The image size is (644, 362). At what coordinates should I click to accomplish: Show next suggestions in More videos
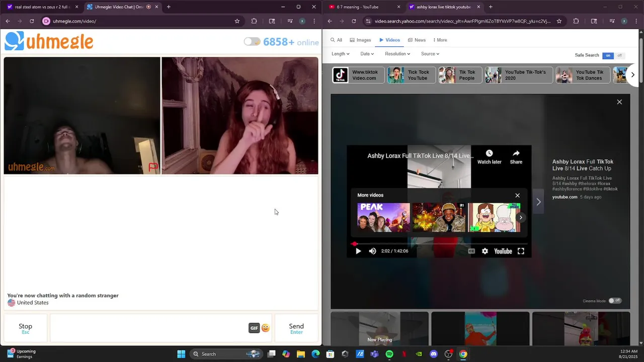(521, 217)
